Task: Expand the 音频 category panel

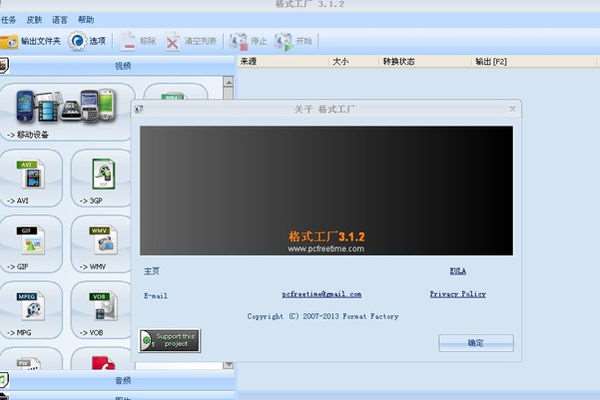Action: (123, 380)
